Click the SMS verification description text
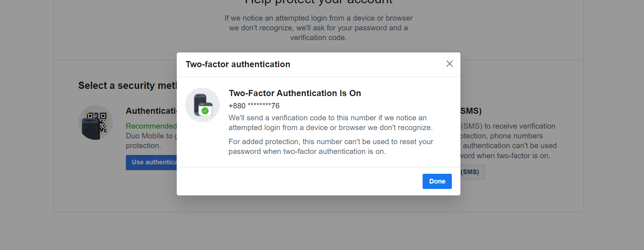Image resolution: width=644 pixels, height=250 pixels. (509, 141)
